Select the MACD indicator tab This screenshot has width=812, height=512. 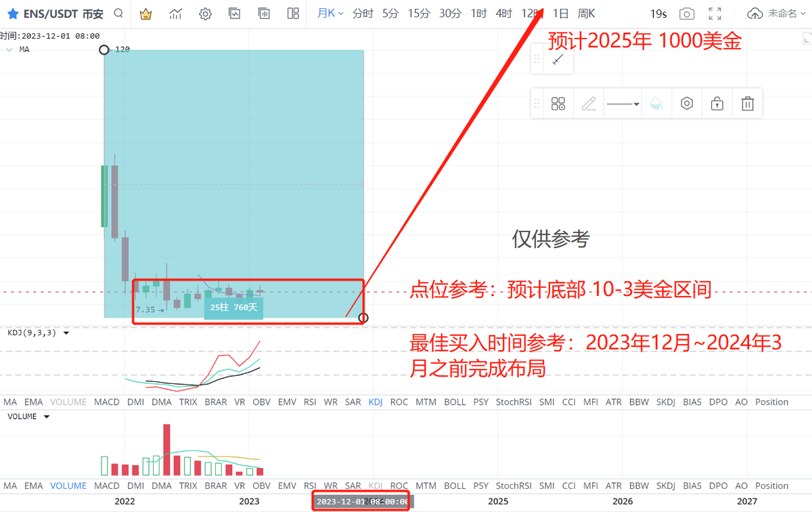[x=106, y=402]
